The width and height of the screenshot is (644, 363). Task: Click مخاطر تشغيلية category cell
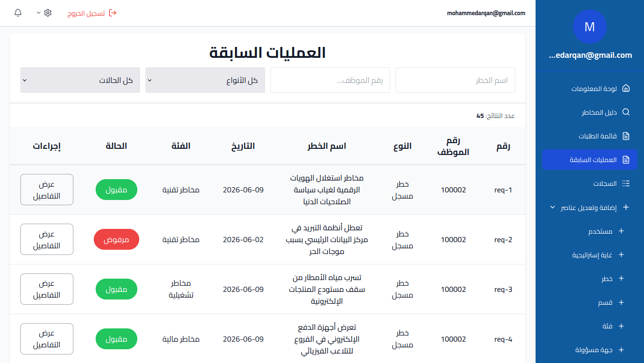pyautogui.click(x=181, y=289)
